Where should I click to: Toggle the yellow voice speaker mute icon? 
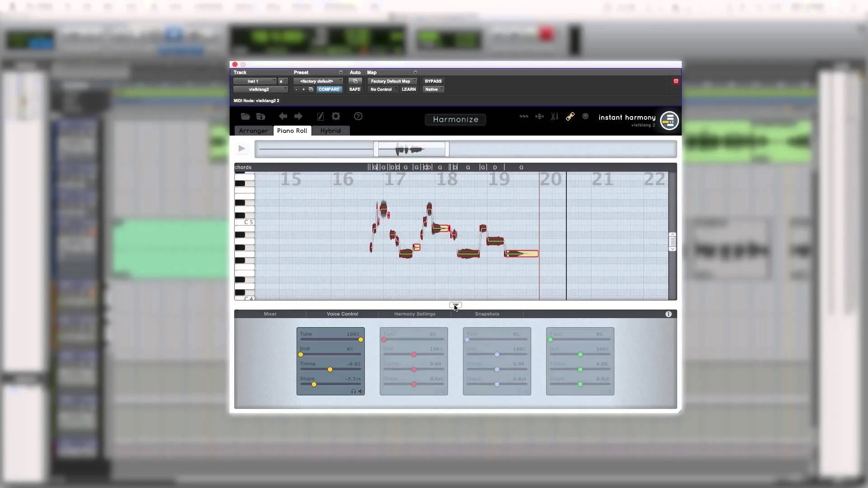coord(361,391)
